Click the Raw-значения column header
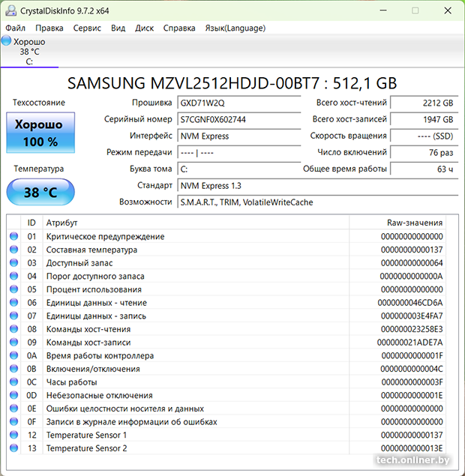Viewport: 465px width, 476px height. point(412,223)
